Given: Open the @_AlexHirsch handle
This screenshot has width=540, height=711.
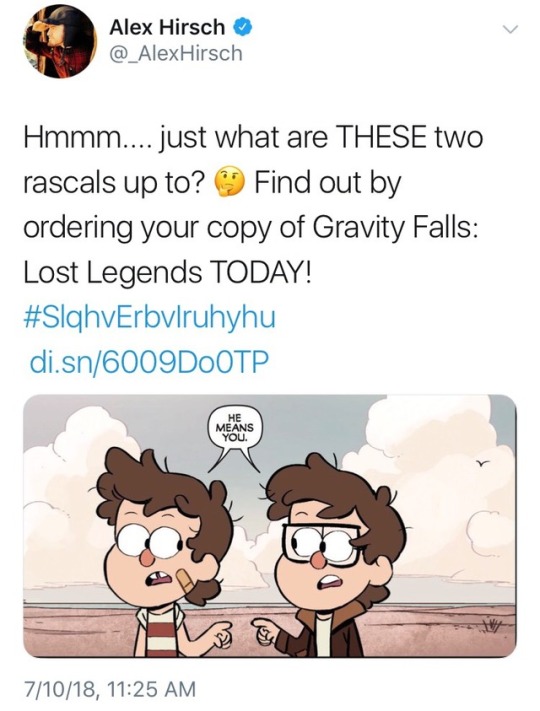Looking at the screenshot, I should pos(175,54).
